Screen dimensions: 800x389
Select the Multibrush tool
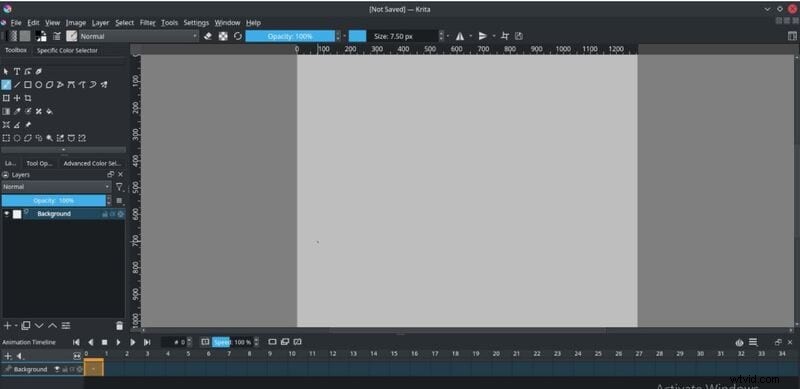(104, 85)
